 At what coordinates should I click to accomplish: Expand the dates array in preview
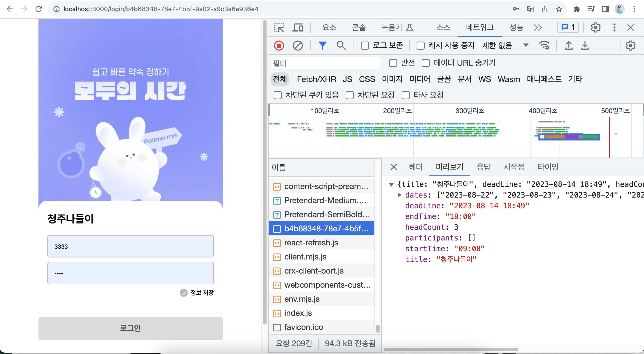[x=399, y=195]
